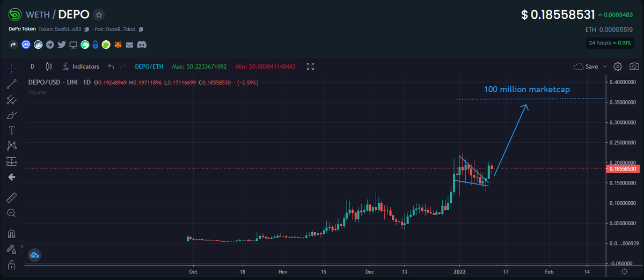Viewport: 644px width, 280px height.
Task: Select the crosshair cursor tool
Action: (11, 69)
